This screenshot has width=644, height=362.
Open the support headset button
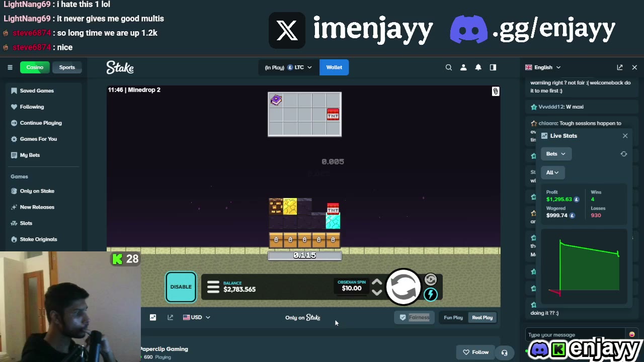coord(504,352)
